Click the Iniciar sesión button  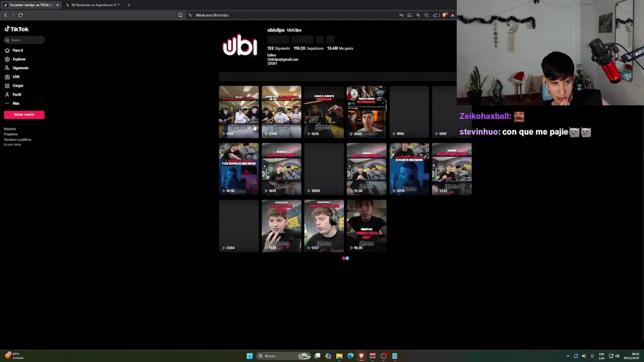tap(24, 115)
